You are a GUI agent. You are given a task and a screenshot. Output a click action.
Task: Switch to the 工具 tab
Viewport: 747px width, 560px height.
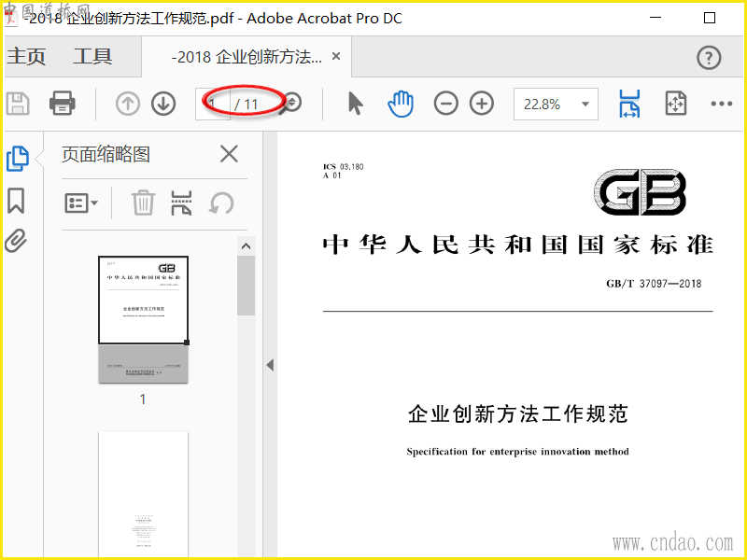click(x=92, y=56)
